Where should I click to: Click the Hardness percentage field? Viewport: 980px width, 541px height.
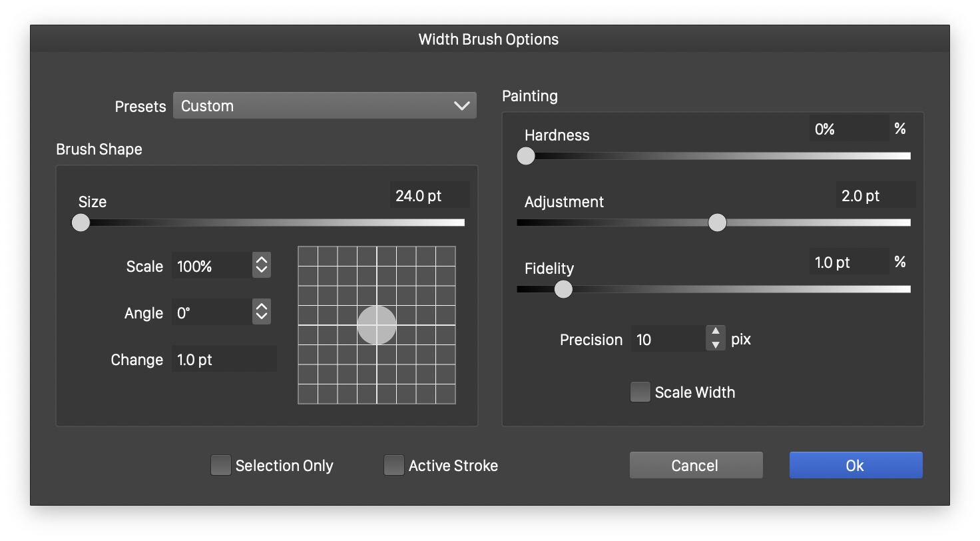[849, 129]
